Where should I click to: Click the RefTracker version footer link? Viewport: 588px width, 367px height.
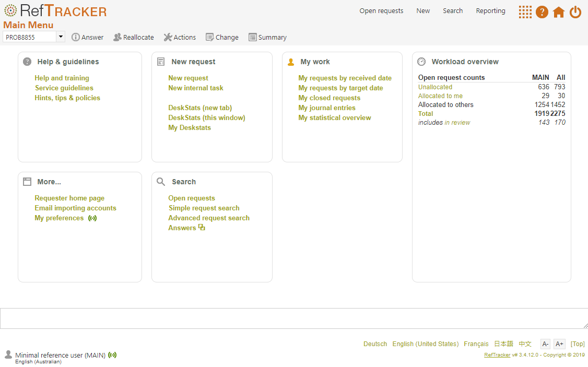click(497, 354)
